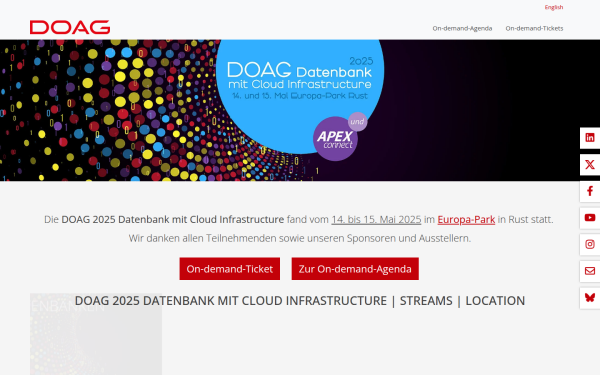The height and width of the screenshot is (375, 600).
Task: Open the Instagram social icon
Action: pyautogui.click(x=590, y=245)
